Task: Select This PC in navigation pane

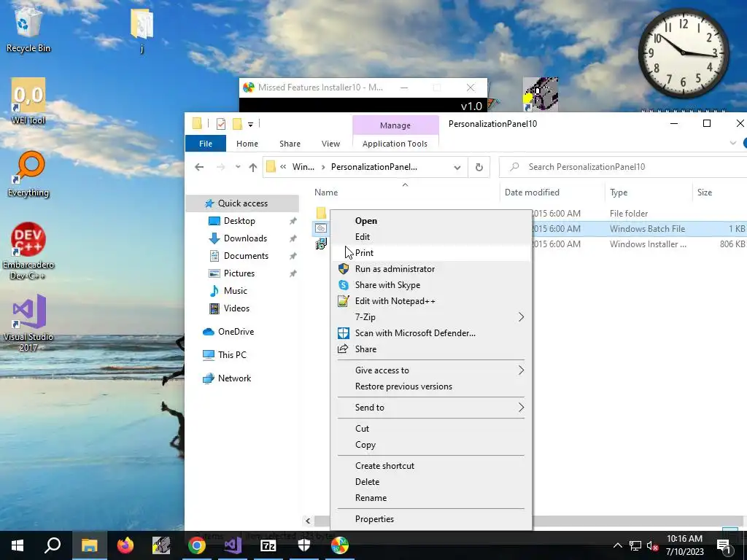Action: point(232,355)
